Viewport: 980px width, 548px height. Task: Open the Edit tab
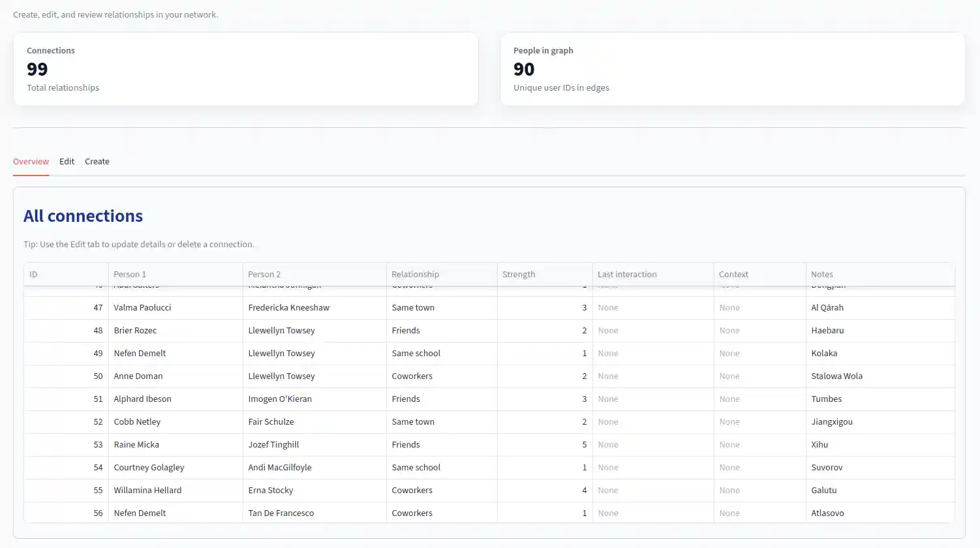tap(67, 162)
